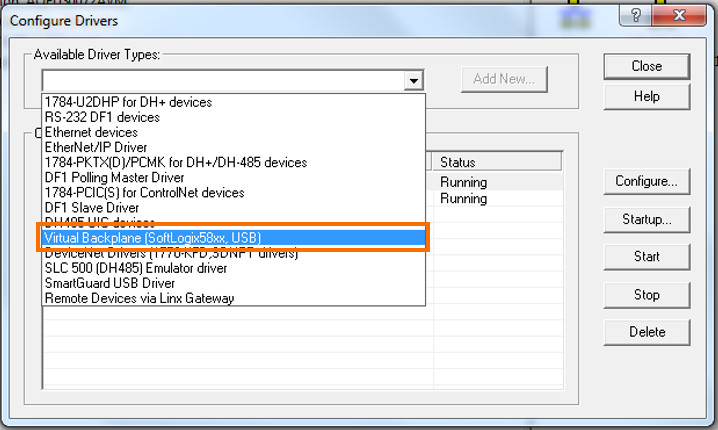718x430 pixels.
Task: Collapse the Available Driver Types dropdown arrow
Action: pos(413,81)
